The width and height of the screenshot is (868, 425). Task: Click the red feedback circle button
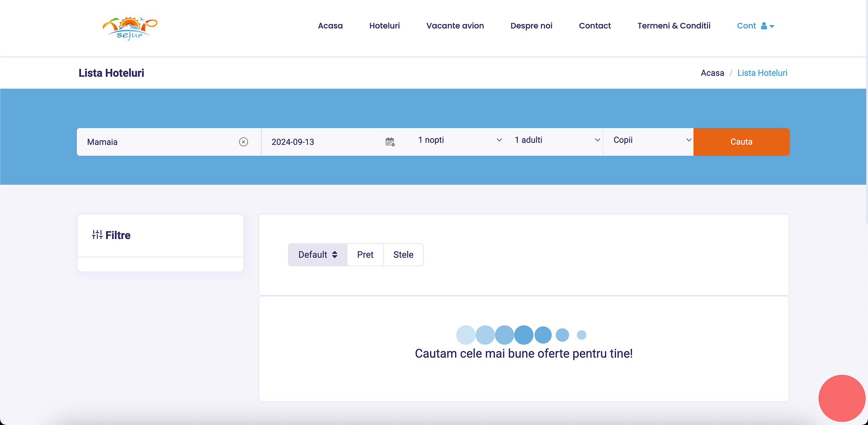tap(842, 398)
